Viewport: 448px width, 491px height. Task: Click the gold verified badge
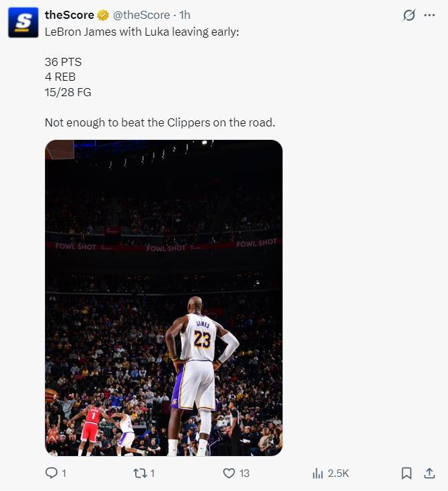click(x=103, y=15)
